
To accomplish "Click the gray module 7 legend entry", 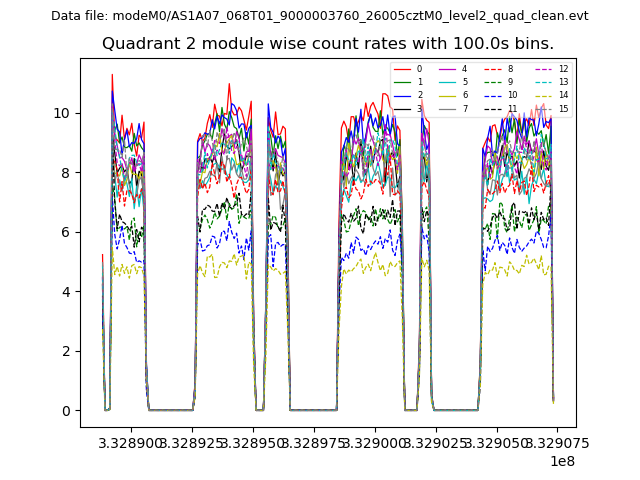I will click(x=448, y=108).
